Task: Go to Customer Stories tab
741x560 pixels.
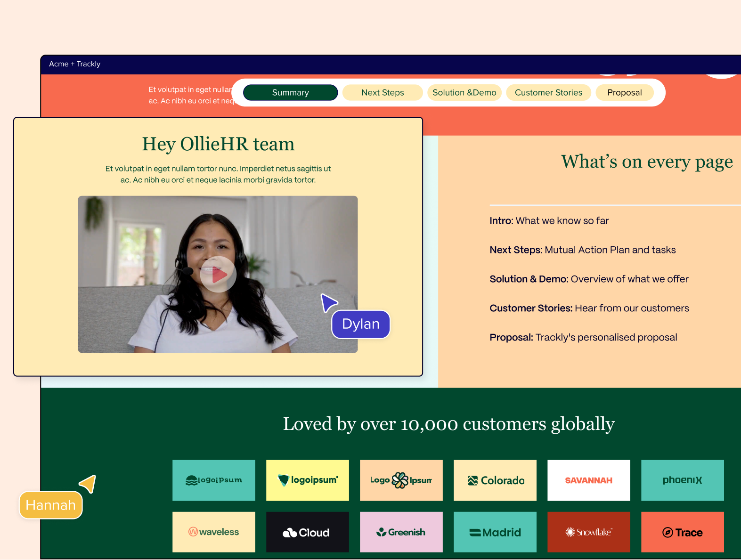Action: pyautogui.click(x=548, y=92)
